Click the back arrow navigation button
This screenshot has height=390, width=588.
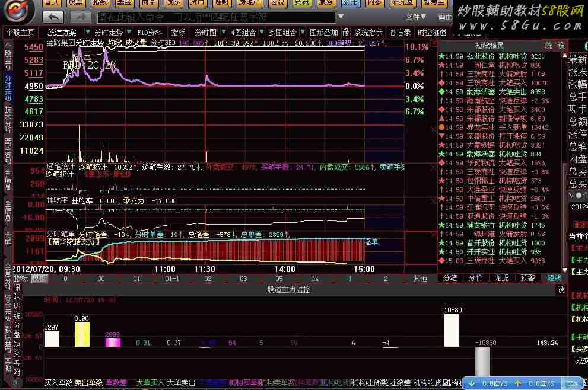point(53,17)
